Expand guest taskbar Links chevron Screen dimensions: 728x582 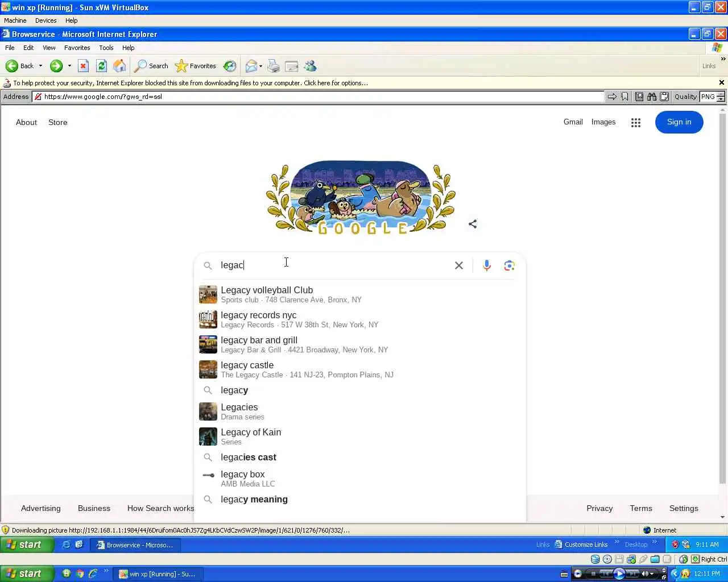[x=617, y=542]
